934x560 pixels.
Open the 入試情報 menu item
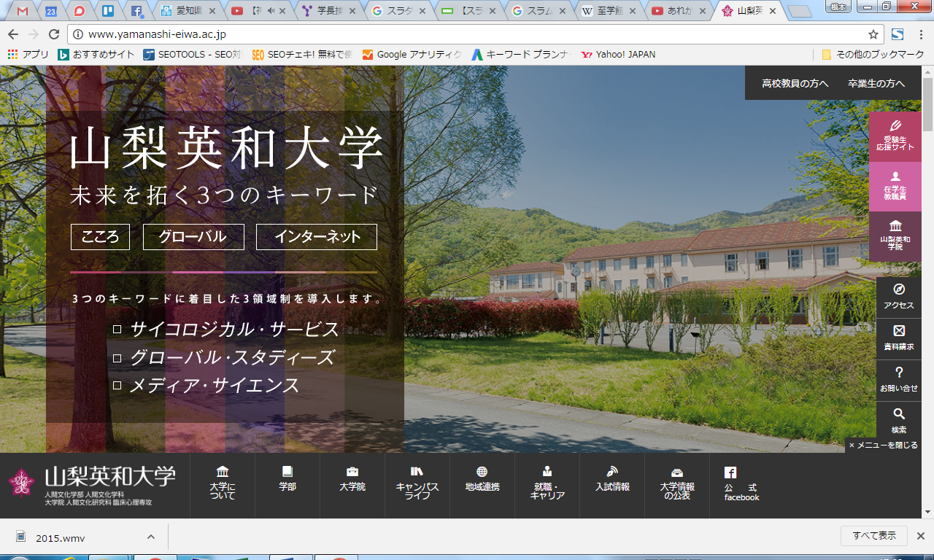point(612,485)
